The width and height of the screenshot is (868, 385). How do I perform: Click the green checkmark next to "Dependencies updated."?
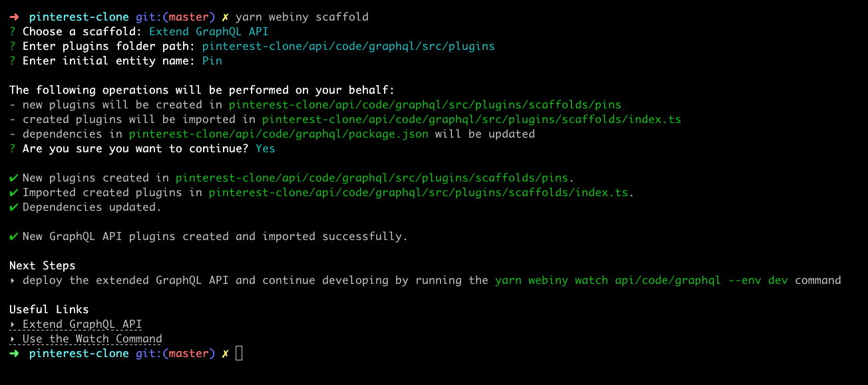tap(13, 207)
